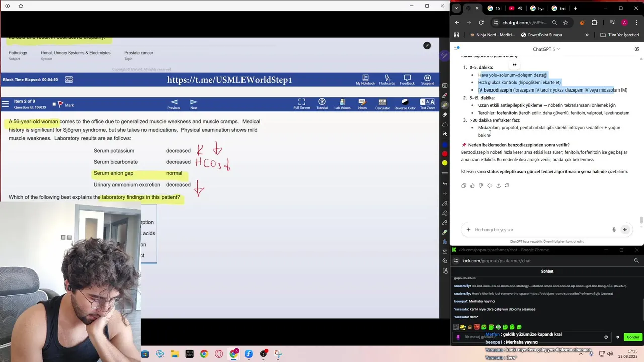Suspend the UWorld test block
Viewport: 644px width, 362px height.
(427, 80)
